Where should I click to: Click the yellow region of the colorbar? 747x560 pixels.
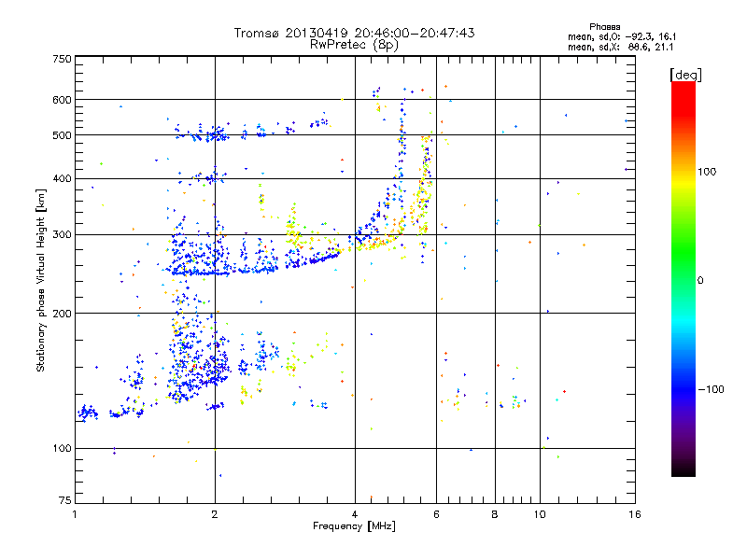pos(684,181)
